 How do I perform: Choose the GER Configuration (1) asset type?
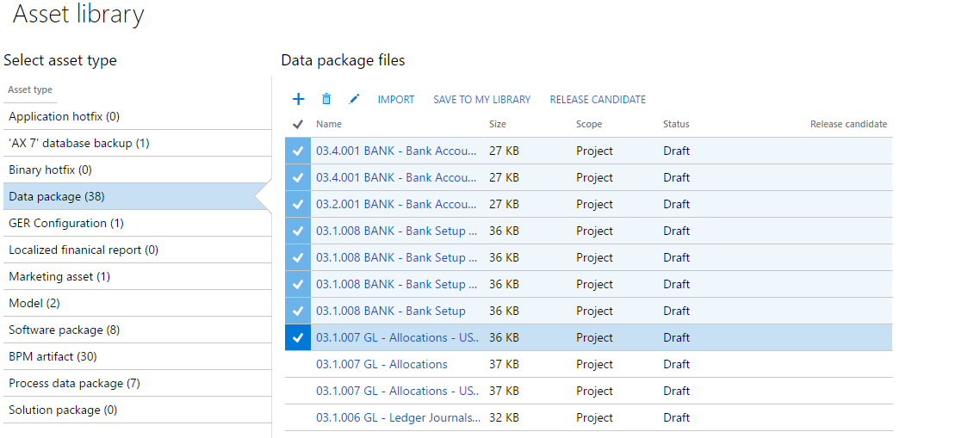coord(66,224)
